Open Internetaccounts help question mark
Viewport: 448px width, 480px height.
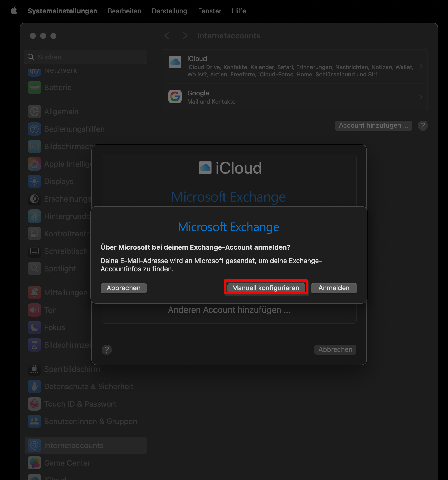pyautogui.click(x=423, y=125)
